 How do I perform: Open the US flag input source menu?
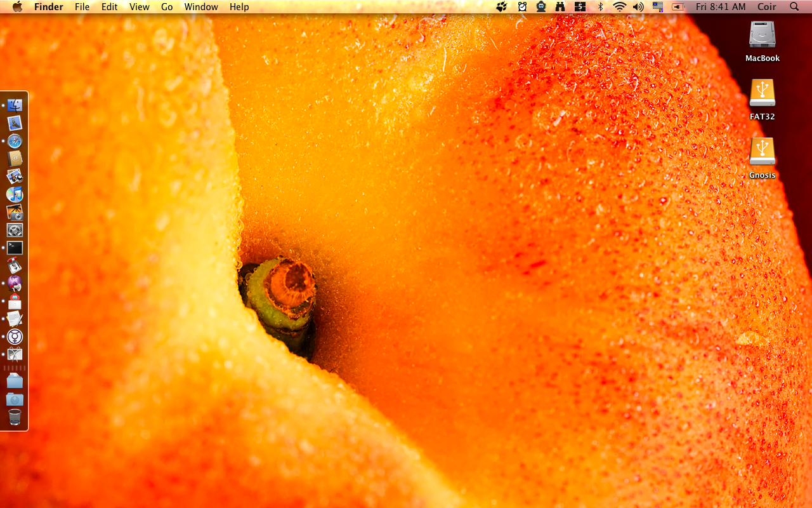click(657, 7)
